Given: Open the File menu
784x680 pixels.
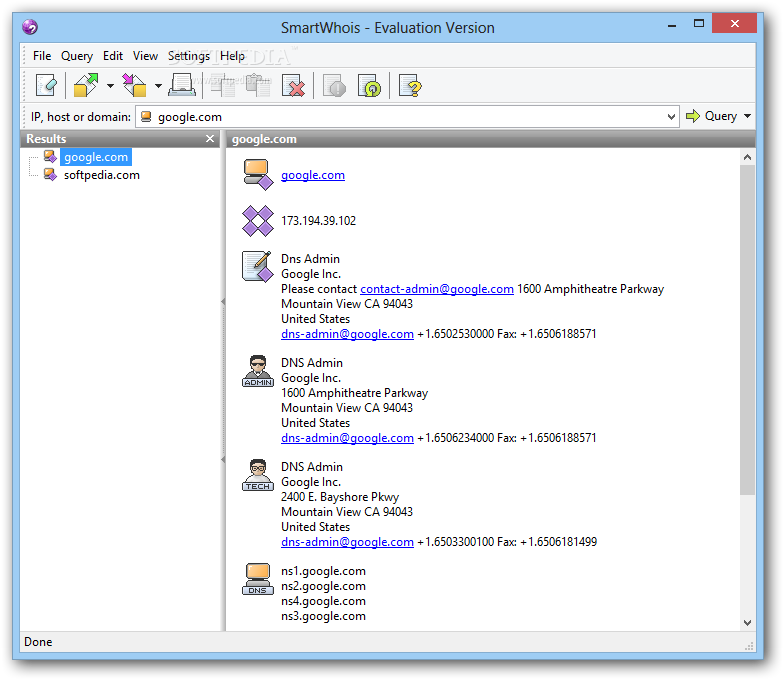Looking at the screenshot, I should pos(42,56).
